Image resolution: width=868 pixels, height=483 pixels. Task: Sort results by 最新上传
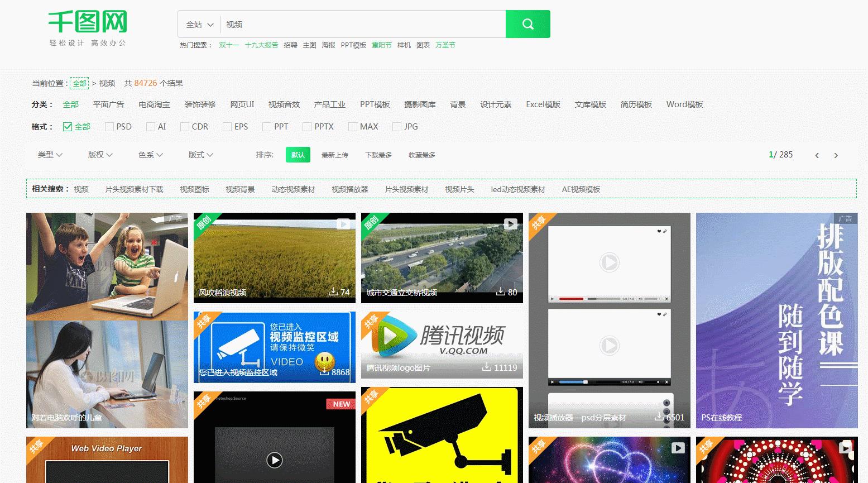point(335,155)
